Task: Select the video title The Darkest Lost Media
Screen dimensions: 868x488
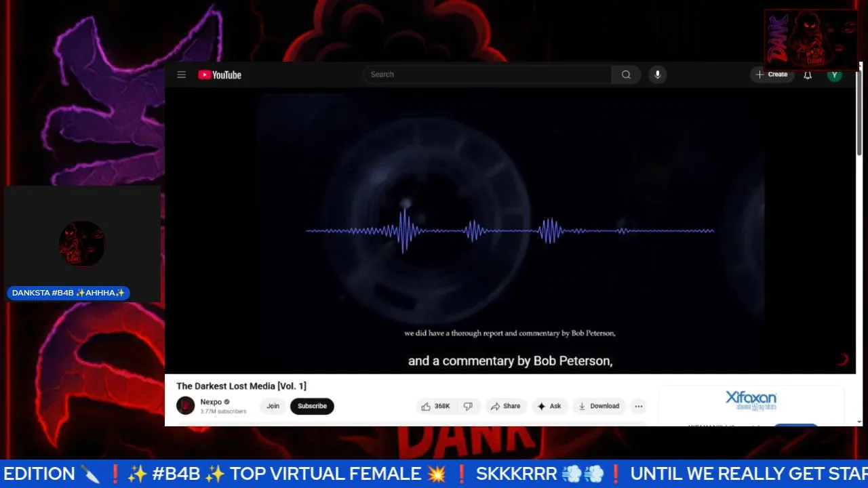Action: click(241, 386)
